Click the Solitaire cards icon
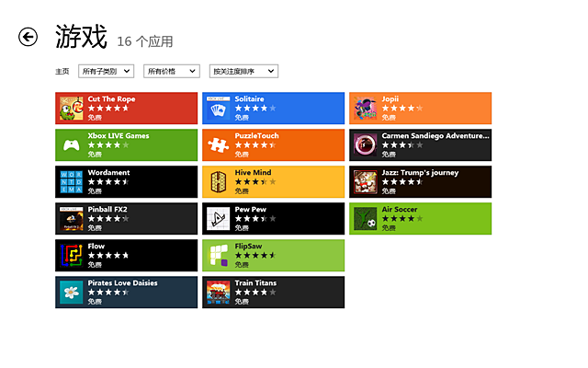This screenshot has width=588, height=368. pyautogui.click(x=219, y=109)
